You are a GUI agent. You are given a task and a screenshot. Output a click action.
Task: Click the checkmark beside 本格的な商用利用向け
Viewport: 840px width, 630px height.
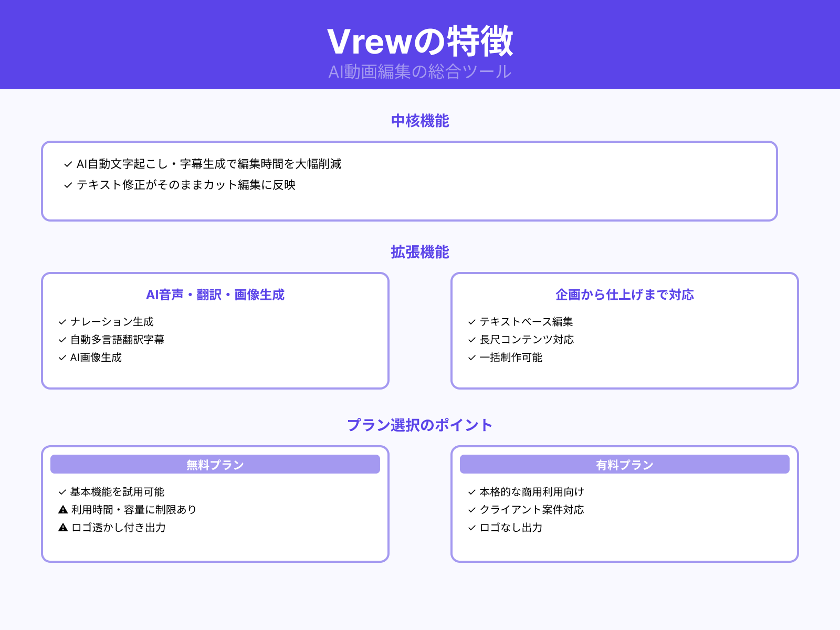(x=471, y=492)
